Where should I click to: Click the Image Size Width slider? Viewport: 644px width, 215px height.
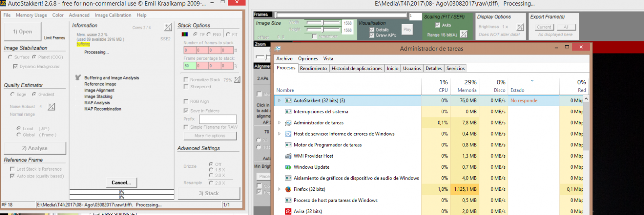point(323,23)
